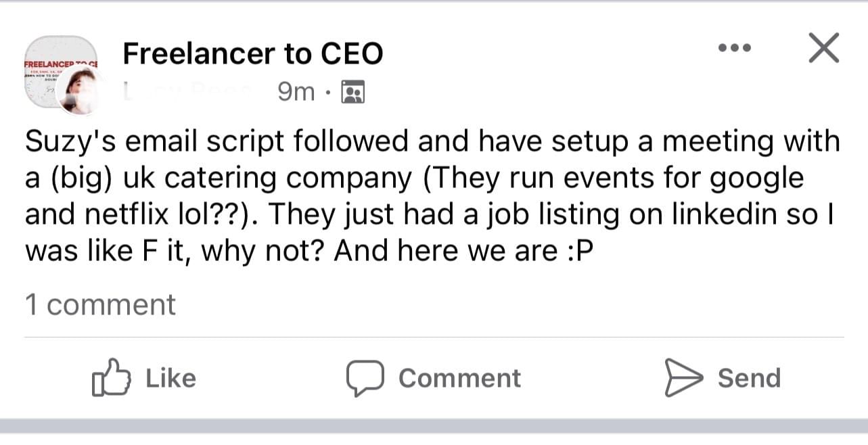Viewport: 868px width, 445px height.
Task: Click the thumbs-up Like icon
Action: 110,377
